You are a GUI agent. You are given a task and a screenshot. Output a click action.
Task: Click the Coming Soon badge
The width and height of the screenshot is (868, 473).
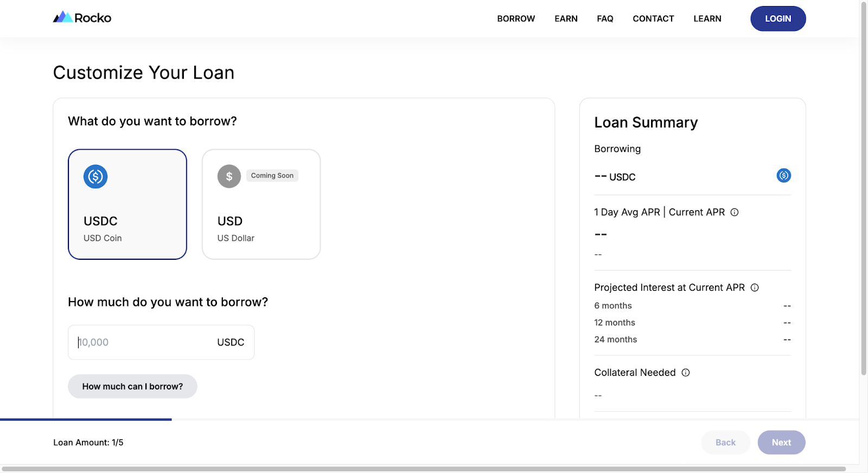tap(272, 176)
